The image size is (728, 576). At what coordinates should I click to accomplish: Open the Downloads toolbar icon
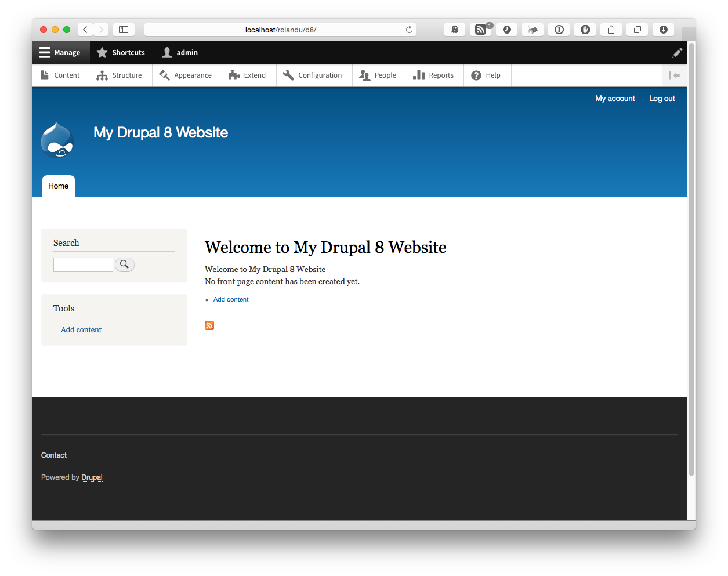point(664,30)
